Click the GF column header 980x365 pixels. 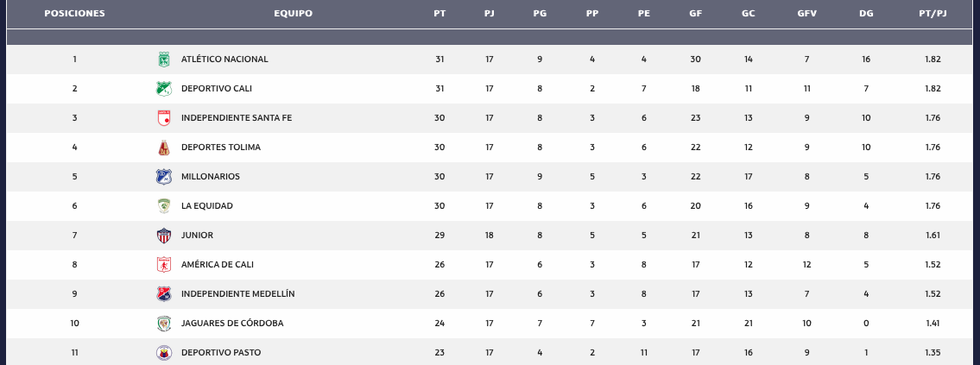pyautogui.click(x=695, y=14)
